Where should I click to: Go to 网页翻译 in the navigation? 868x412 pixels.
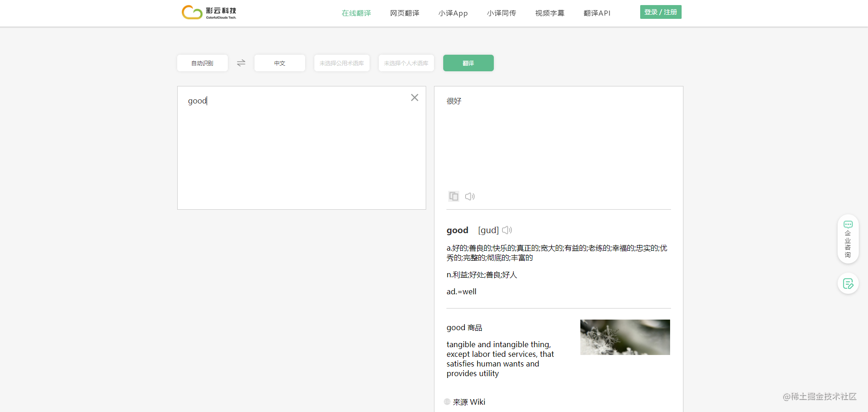click(x=405, y=13)
